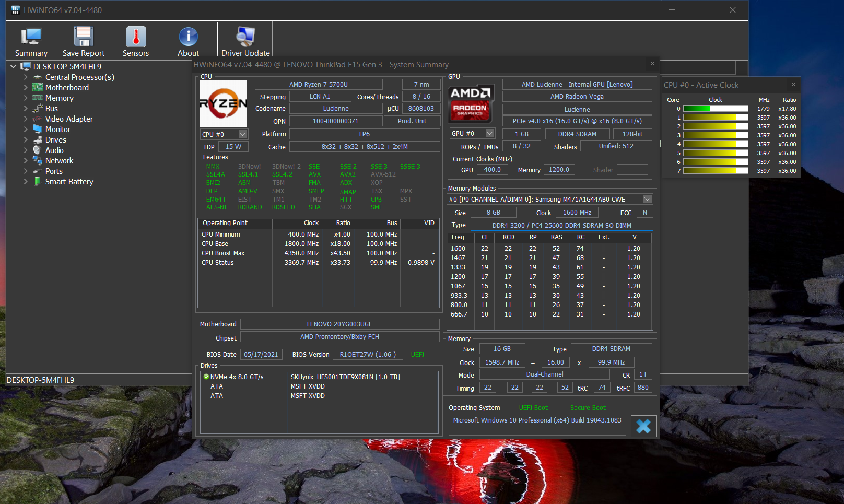Collapse the DESKTOP-5M4FHL9 tree root

(x=14, y=67)
